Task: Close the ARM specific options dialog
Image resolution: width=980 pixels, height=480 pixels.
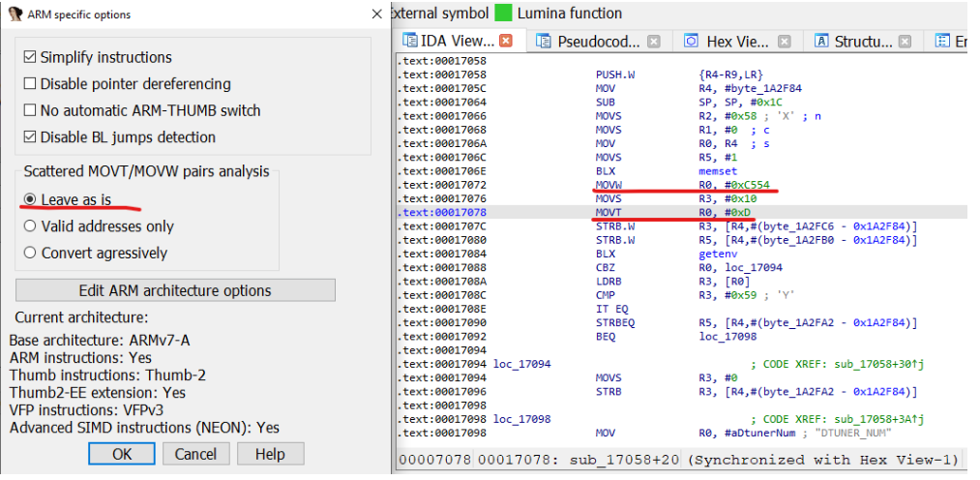Action: click(x=377, y=14)
